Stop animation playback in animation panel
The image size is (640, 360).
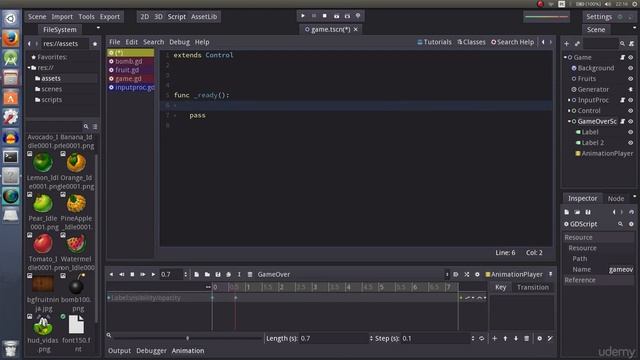click(132, 274)
